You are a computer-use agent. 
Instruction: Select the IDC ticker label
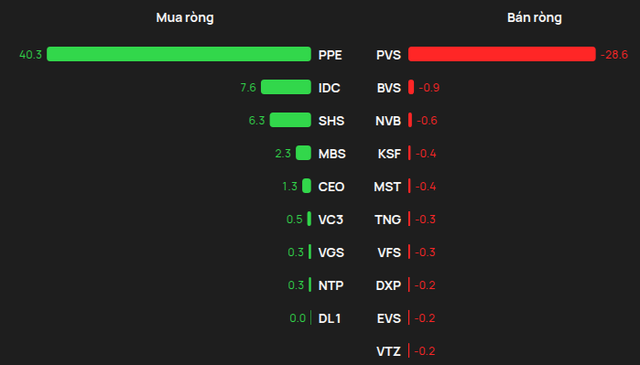[x=329, y=88]
